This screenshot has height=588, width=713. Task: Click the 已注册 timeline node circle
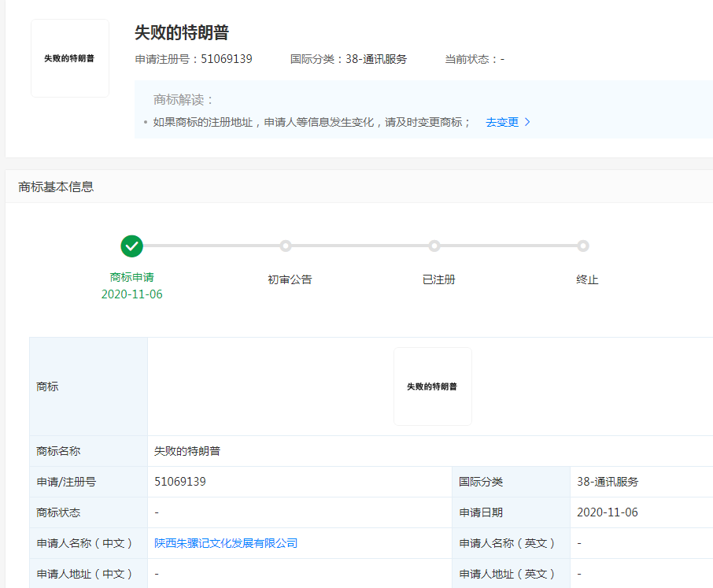(x=434, y=246)
